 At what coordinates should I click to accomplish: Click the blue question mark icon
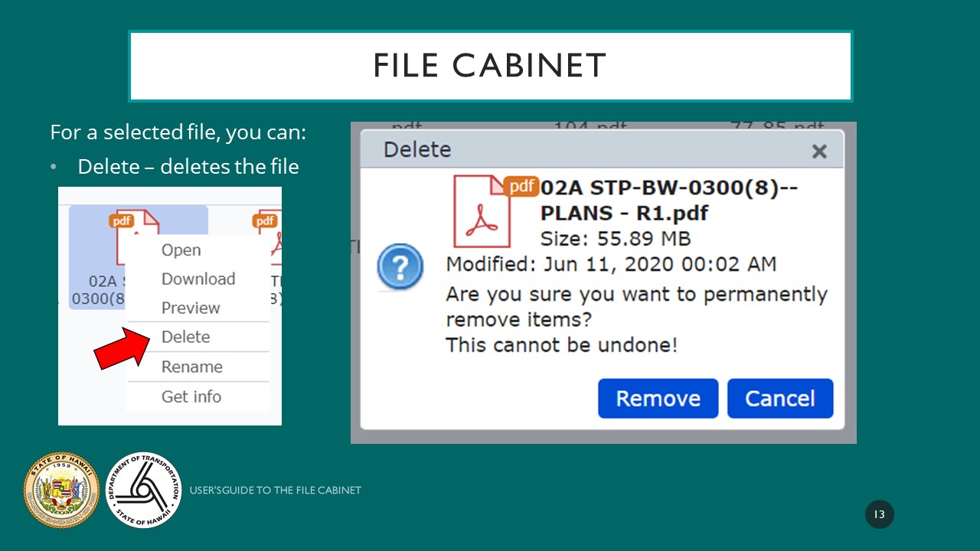(400, 267)
